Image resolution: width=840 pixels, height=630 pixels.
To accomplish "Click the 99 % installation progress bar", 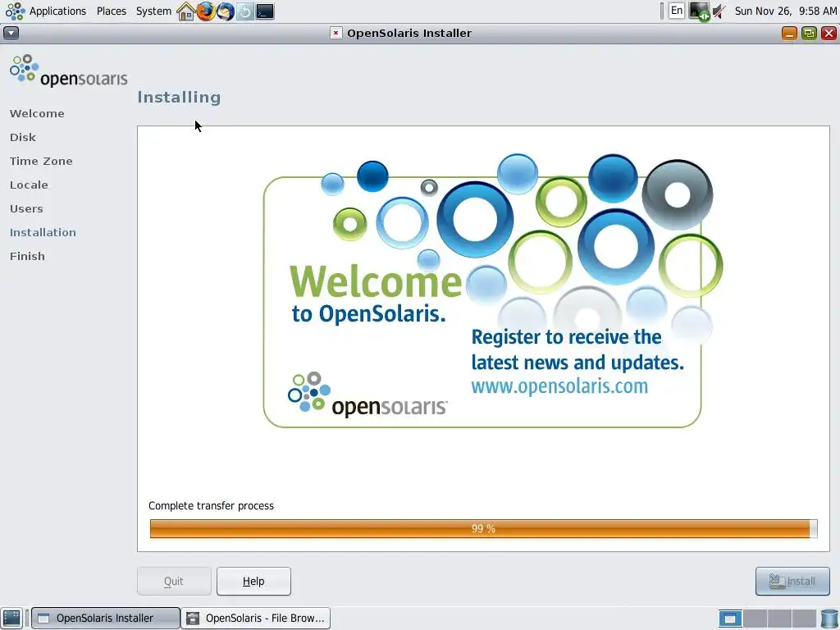I will pos(483,529).
